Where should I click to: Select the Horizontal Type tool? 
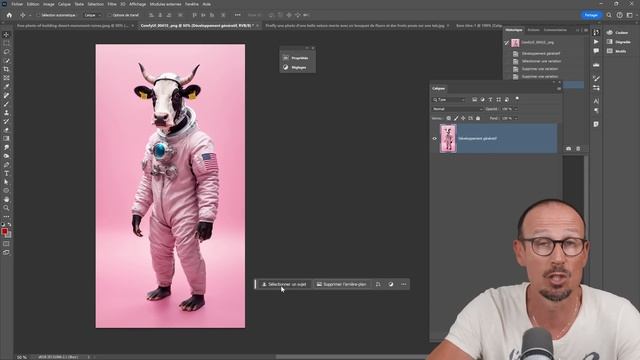pyautogui.click(x=6, y=173)
